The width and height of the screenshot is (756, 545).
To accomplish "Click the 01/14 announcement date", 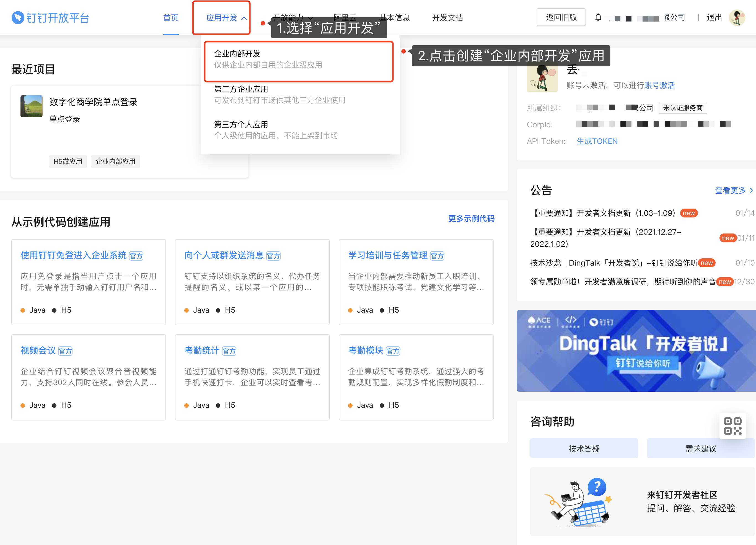I will pos(745,213).
